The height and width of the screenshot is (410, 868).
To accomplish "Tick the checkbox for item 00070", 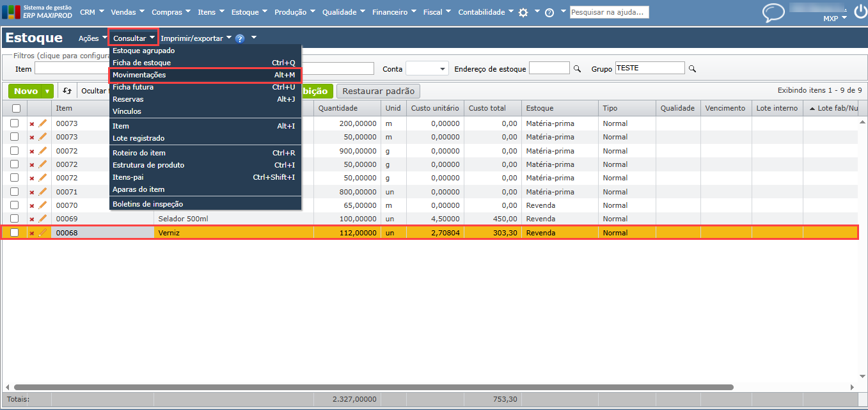I will 15,205.
